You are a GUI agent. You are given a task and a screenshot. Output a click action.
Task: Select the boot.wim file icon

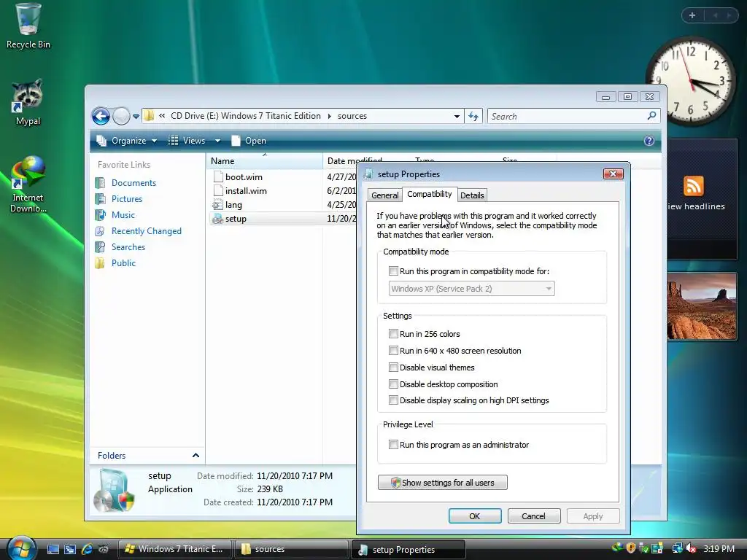218,177
